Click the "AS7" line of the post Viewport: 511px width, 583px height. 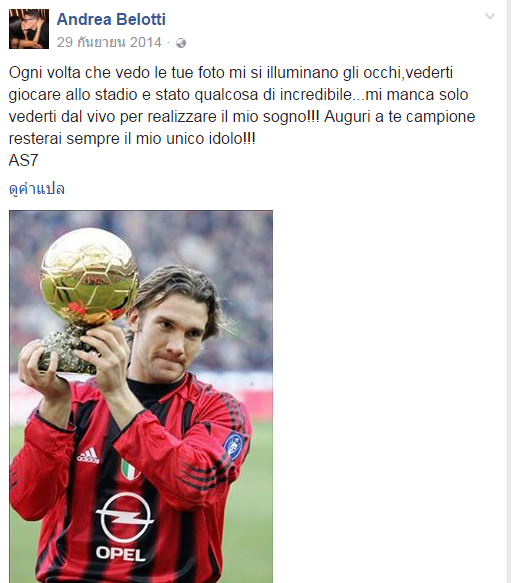23,161
